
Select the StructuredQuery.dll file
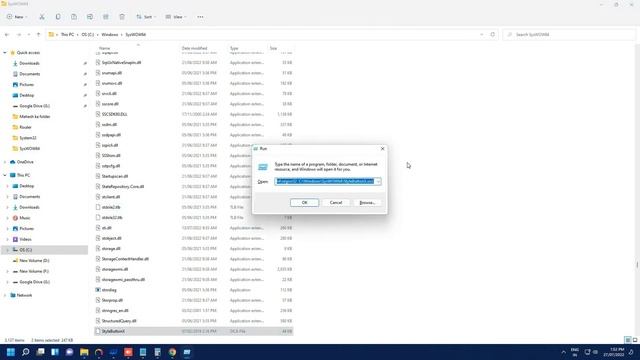click(x=119, y=321)
